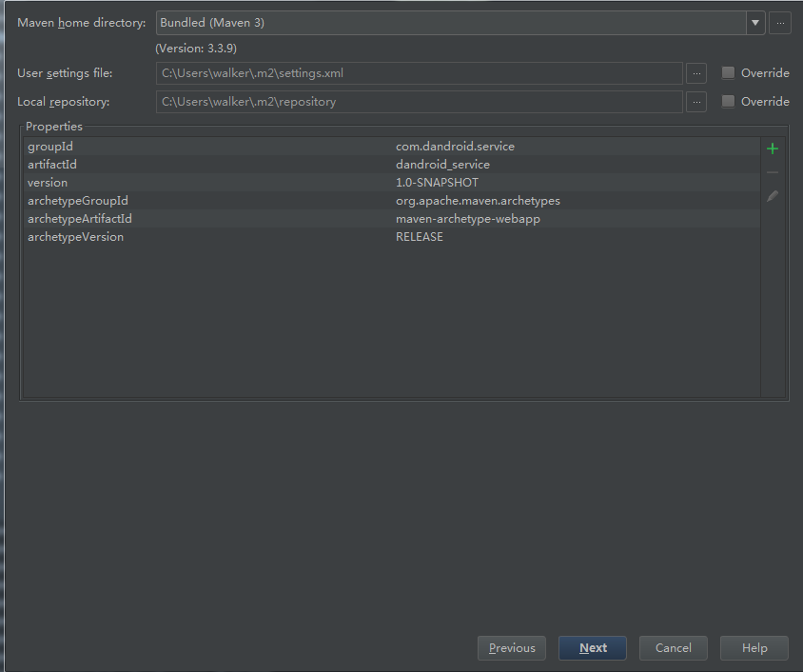Click the Next button
The width and height of the screenshot is (803, 672).
tap(593, 648)
